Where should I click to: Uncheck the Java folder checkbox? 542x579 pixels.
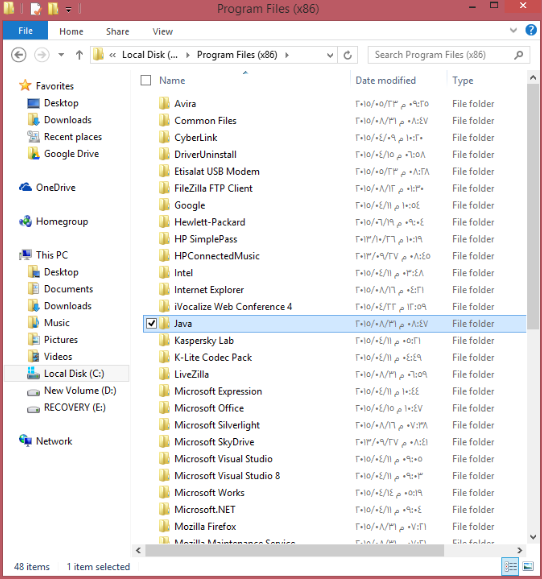coord(151,323)
